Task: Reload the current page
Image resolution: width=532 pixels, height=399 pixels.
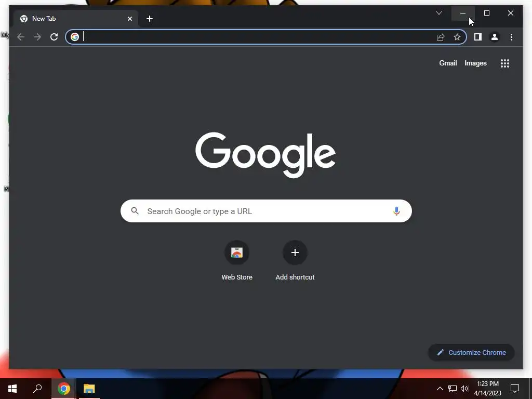Action: (x=54, y=37)
